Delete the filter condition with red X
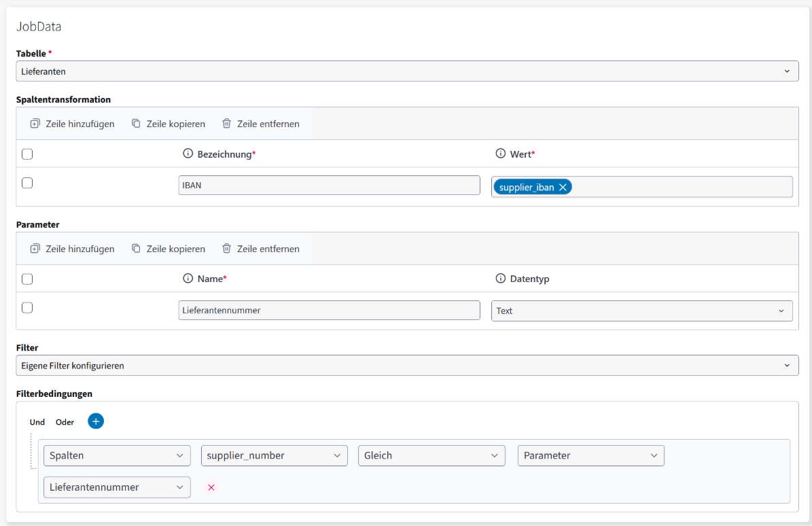The height and width of the screenshot is (526, 812). [x=211, y=487]
